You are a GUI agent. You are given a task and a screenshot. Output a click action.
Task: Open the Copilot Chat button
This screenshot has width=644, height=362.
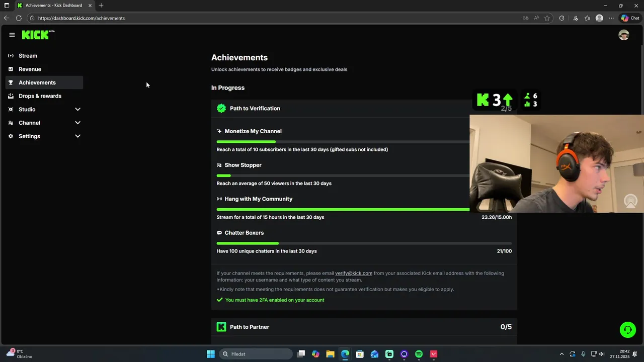point(630,18)
